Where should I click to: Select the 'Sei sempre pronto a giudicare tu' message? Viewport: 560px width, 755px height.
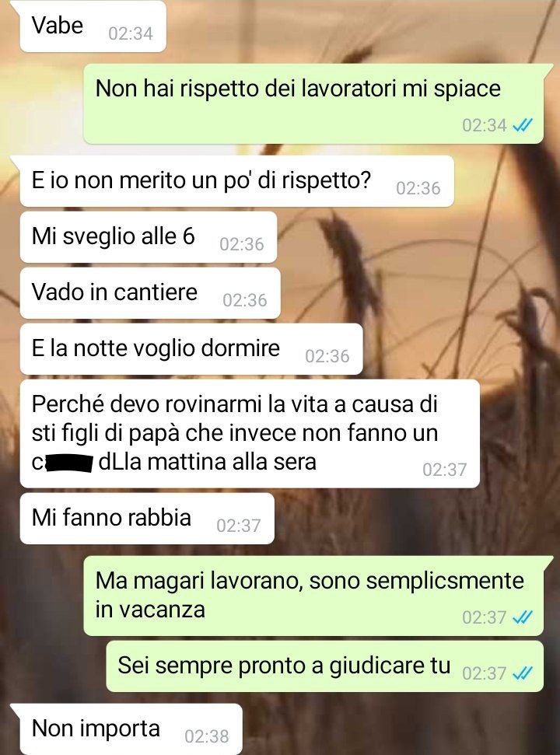click(325, 666)
